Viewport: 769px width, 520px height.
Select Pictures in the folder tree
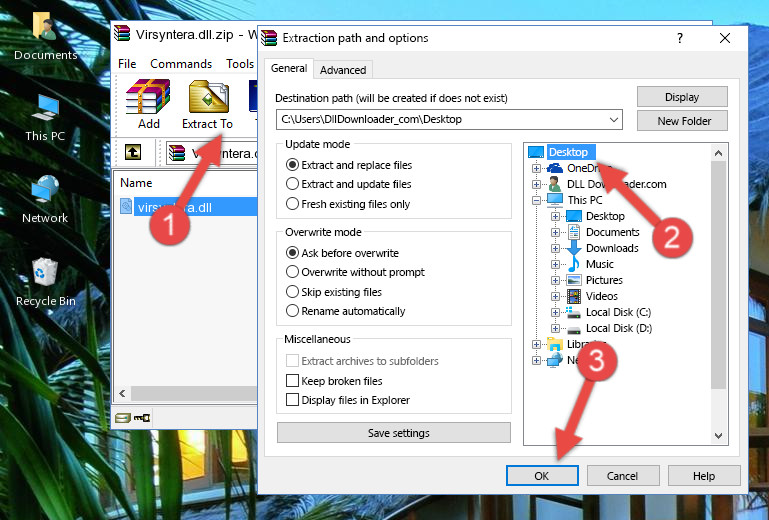[604, 280]
